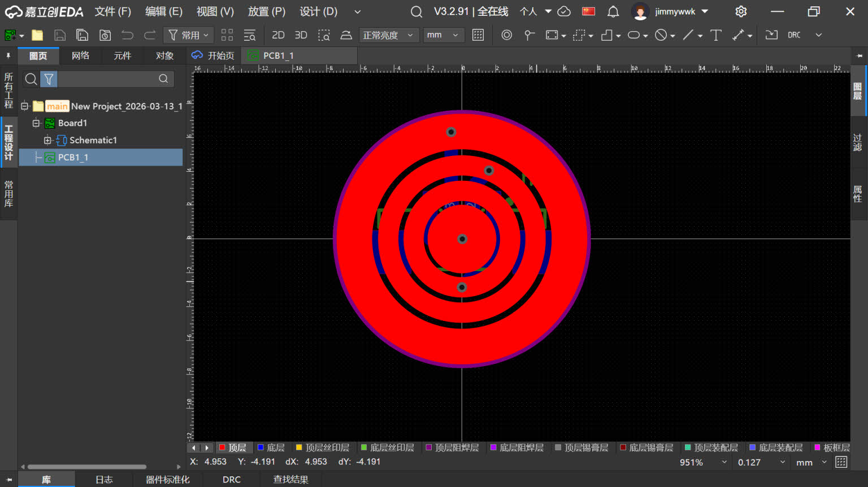The height and width of the screenshot is (487, 868).
Task: Open the 正常亮度 brightness dropdown
Action: (x=389, y=35)
